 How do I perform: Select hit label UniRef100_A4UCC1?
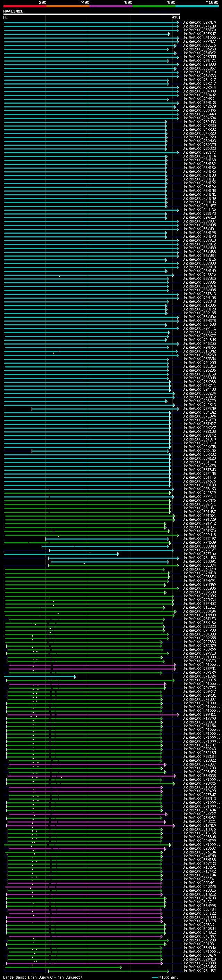(199, 822)
